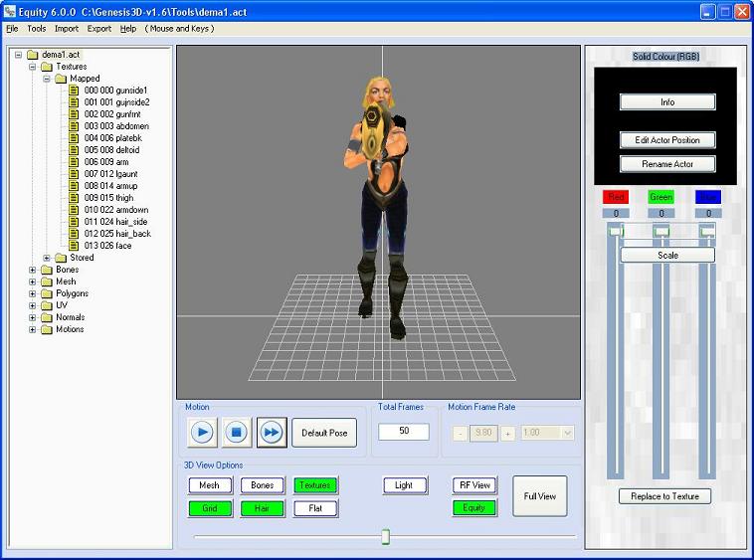Screen dimensions: 754x560
Task: Open the Export menu
Action: 98,29
